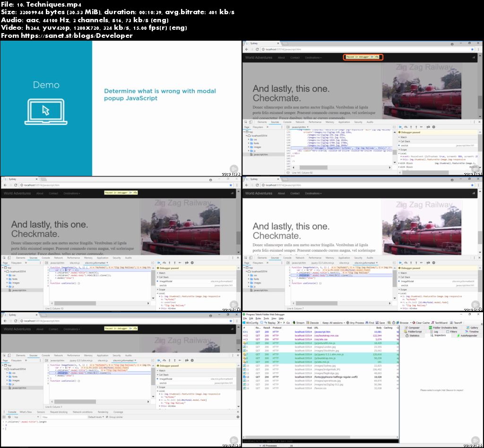Open the Default levels dropdown in the console
Screen dimensions: 484x448
click(96, 417)
